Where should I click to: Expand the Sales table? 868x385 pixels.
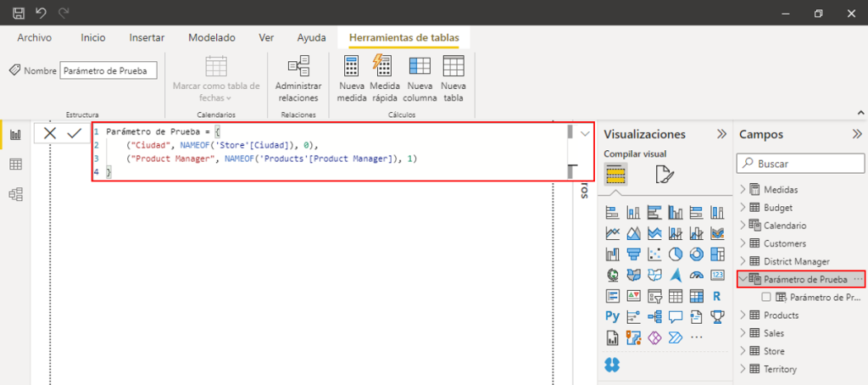point(743,333)
